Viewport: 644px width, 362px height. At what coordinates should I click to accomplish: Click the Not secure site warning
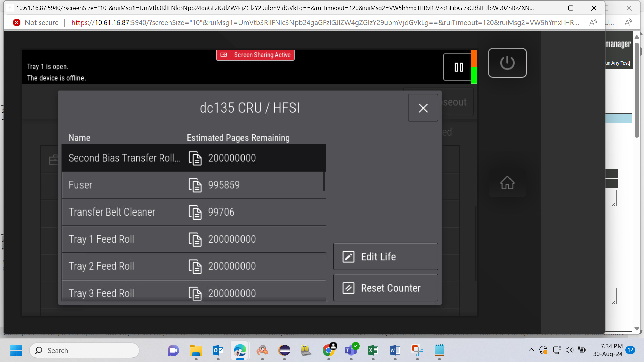point(36,23)
